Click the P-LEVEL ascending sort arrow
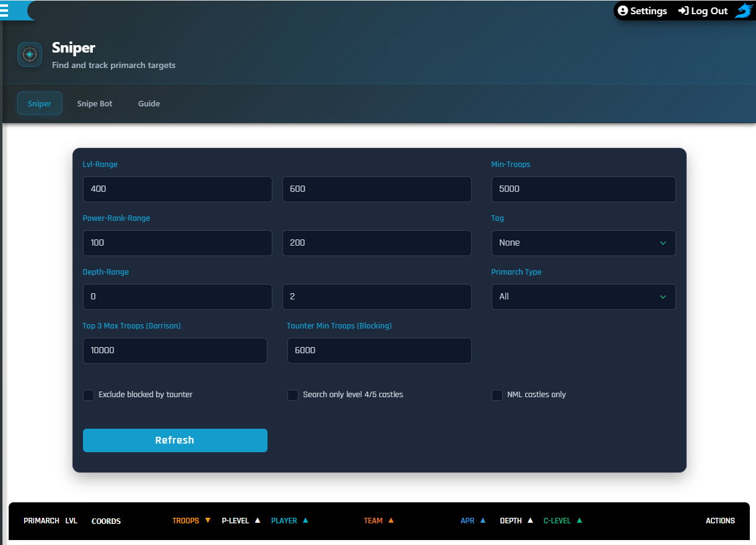The width and height of the screenshot is (756, 545). pyautogui.click(x=257, y=520)
